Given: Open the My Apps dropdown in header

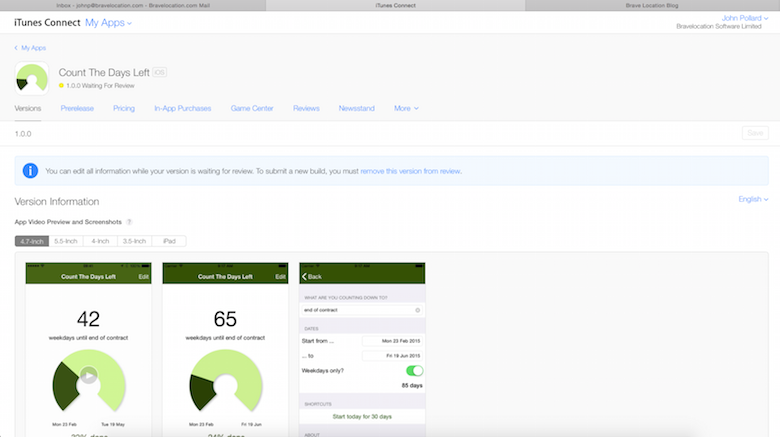Looking at the screenshot, I should [108, 22].
